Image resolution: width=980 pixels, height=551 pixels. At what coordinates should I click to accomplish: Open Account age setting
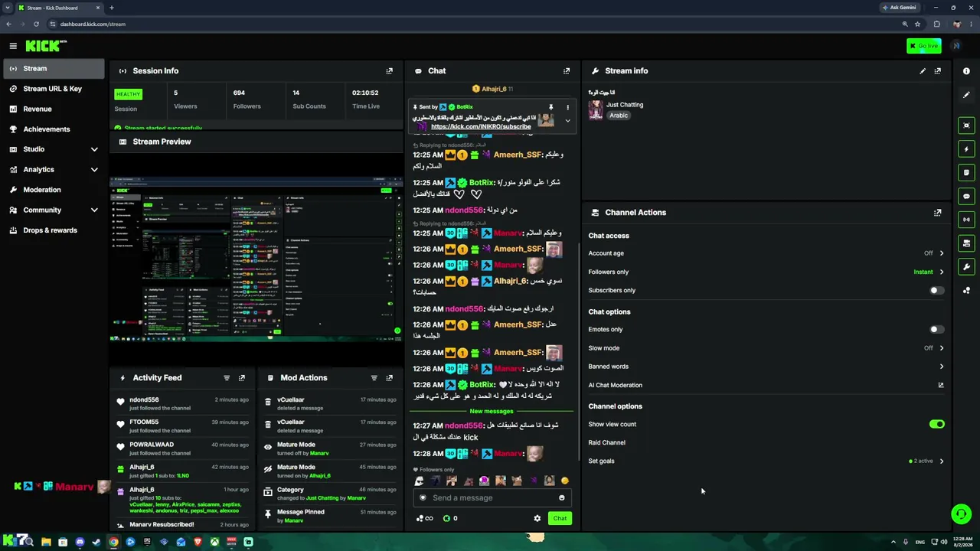click(766, 253)
